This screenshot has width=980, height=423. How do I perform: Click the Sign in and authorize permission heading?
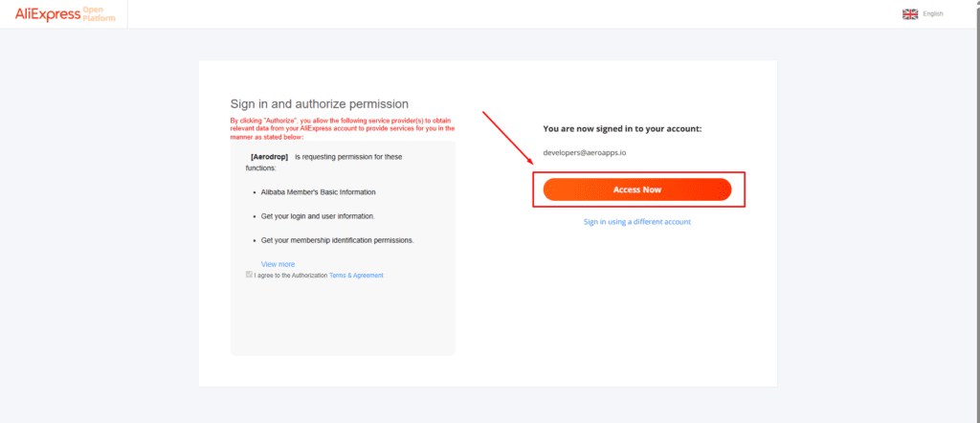tap(320, 103)
